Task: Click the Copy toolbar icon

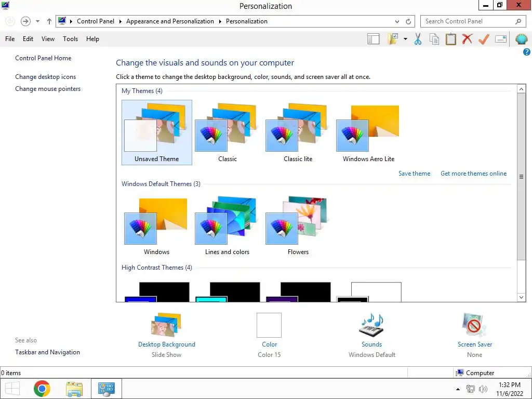Action: point(434,39)
